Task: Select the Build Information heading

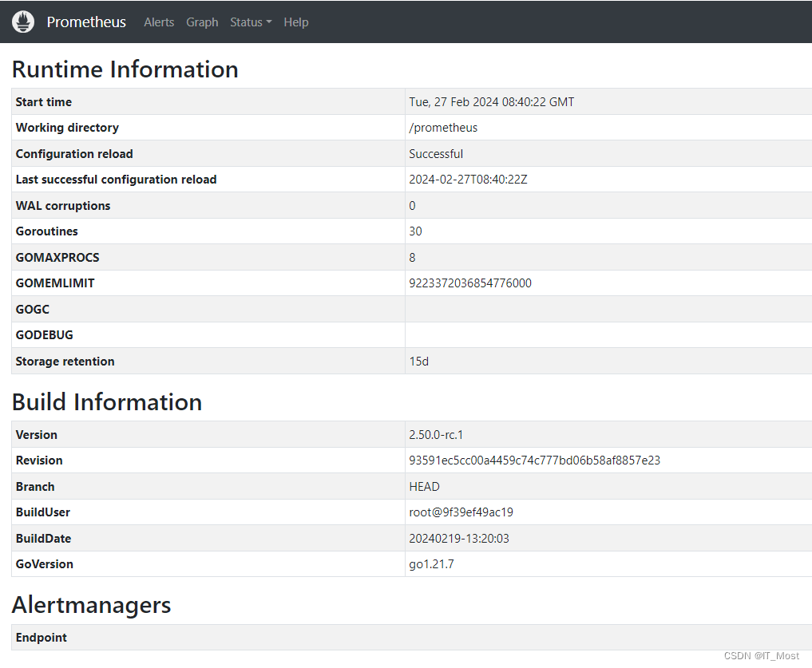Action: (x=107, y=401)
